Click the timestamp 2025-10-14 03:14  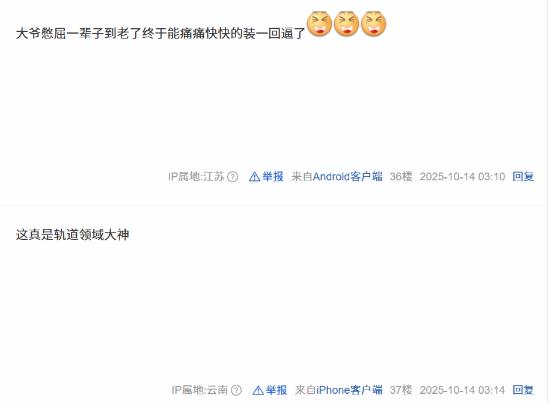[462, 390]
